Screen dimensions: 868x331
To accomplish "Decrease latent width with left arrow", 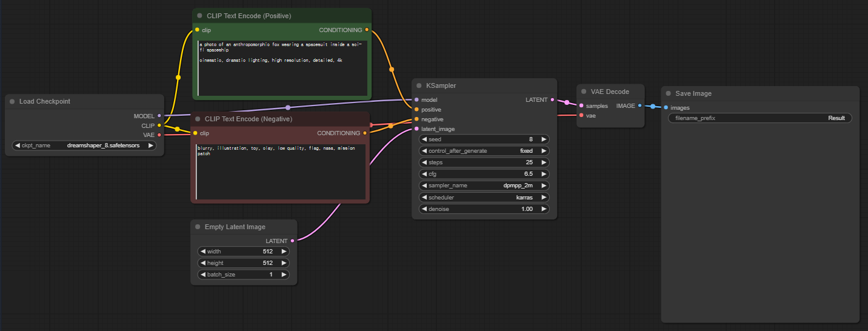I will [203, 252].
